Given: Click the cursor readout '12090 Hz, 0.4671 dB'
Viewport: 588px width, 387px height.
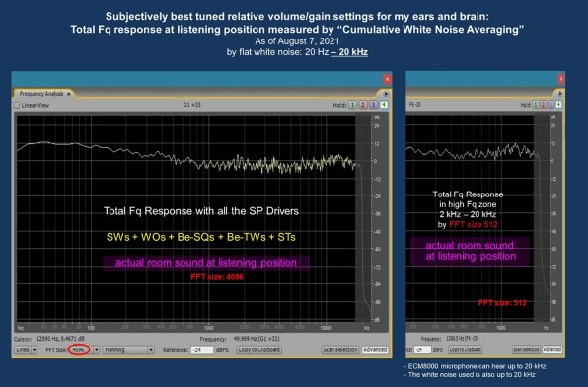Looking at the screenshot, I should tap(60, 339).
